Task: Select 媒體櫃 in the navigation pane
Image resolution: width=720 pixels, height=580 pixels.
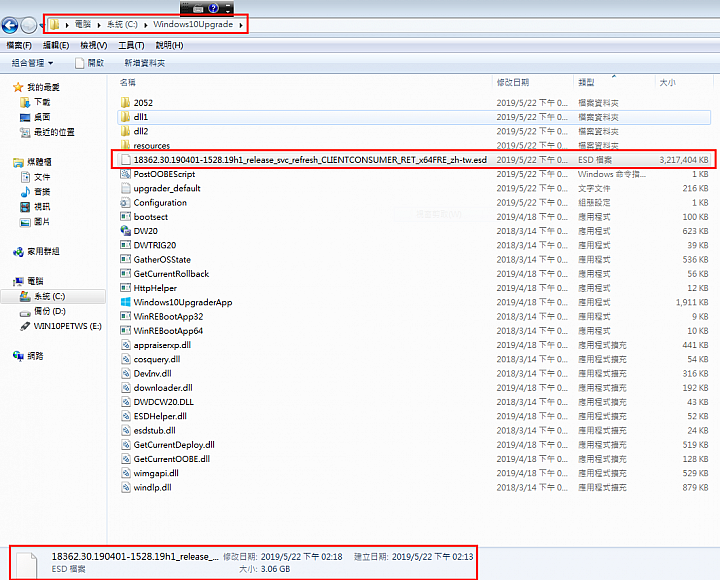Action: (x=39, y=162)
